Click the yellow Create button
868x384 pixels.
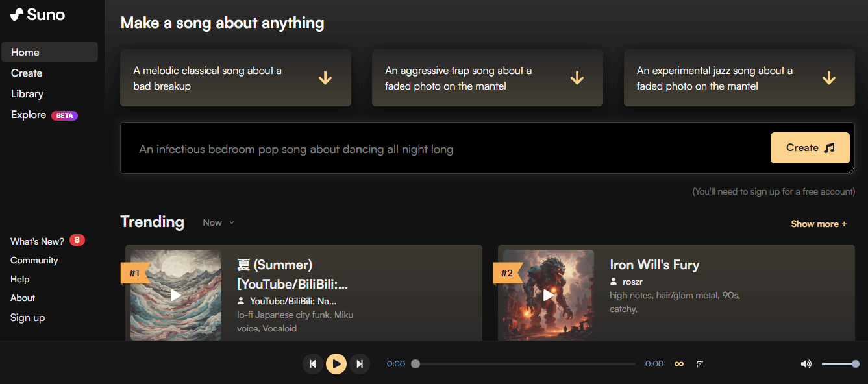point(810,148)
